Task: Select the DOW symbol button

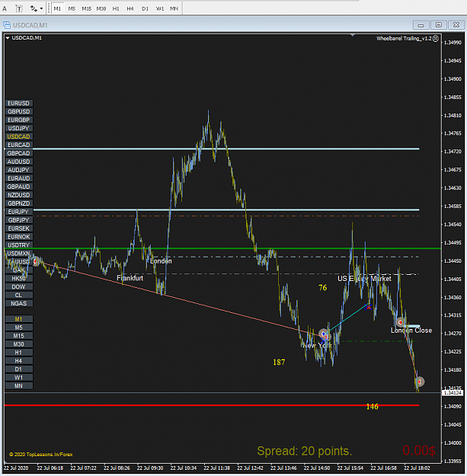Action: [x=19, y=287]
